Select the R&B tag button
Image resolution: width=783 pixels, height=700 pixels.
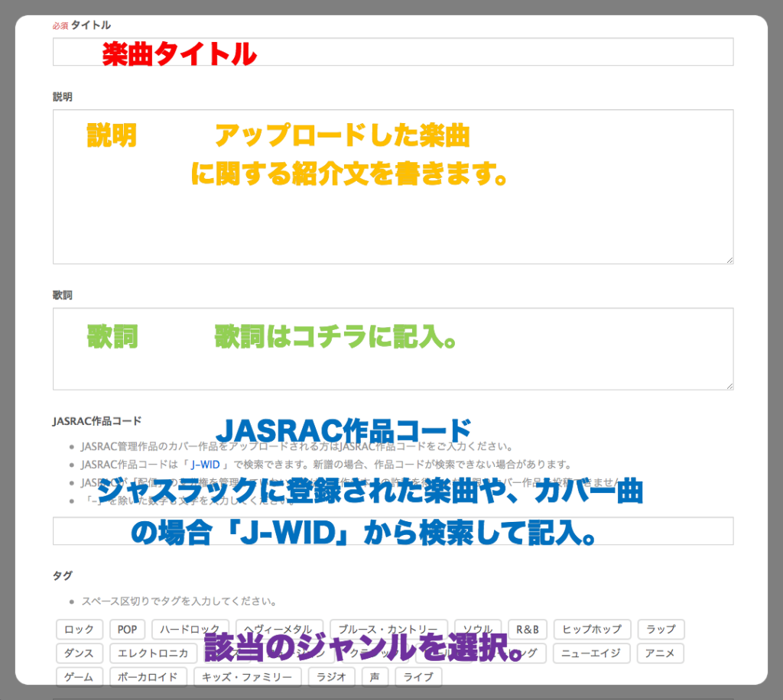[528, 630]
